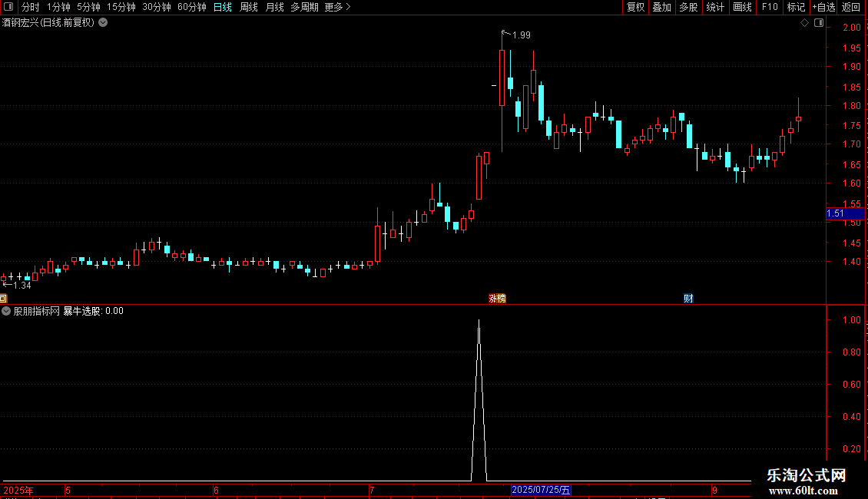
Task: Click the small box icon at chart bottom-left
Action: point(3,299)
